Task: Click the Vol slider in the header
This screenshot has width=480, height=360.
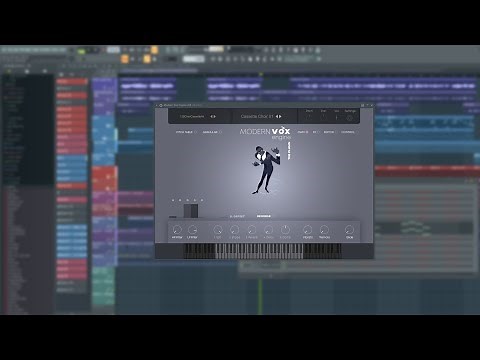Action: pos(336,117)
